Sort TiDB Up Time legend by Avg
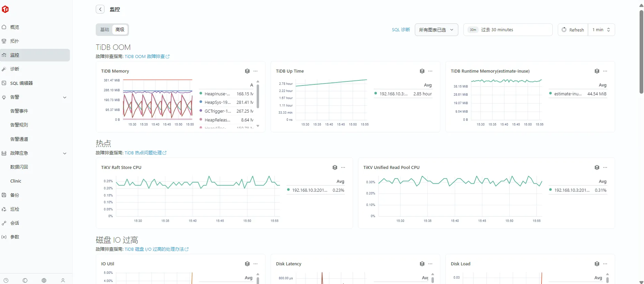Viewport: 644px width, 284px height. click(428, 85)
